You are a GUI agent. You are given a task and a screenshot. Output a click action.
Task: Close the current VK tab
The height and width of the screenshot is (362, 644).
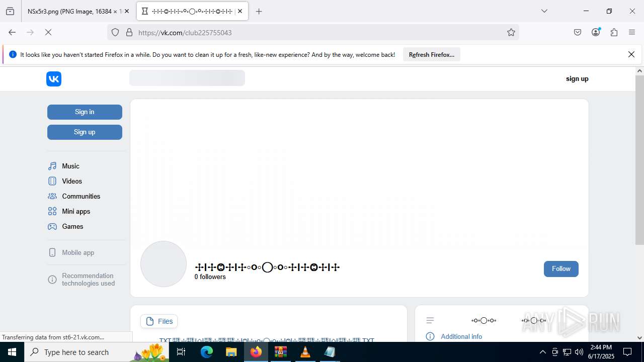(x=240, y=11)
